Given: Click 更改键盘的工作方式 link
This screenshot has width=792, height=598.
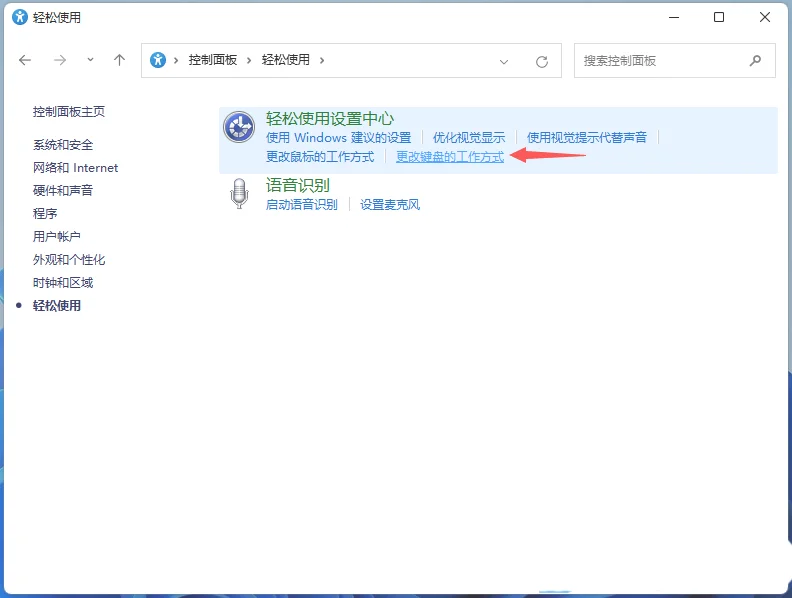Looking at the screenshot, I should pyautogui.click(x=450, y=157).
